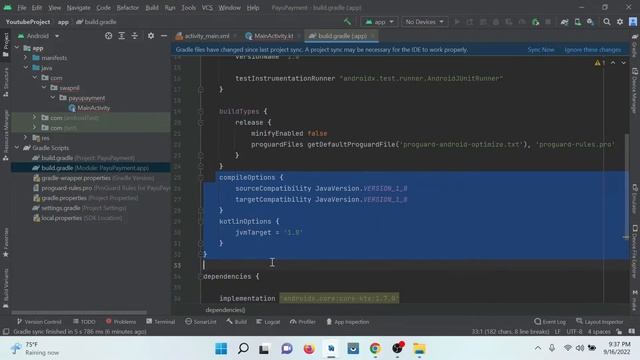The image size is (640, 360).
Task: Click the editor vertical scrollbar
Action: (627, 186)
